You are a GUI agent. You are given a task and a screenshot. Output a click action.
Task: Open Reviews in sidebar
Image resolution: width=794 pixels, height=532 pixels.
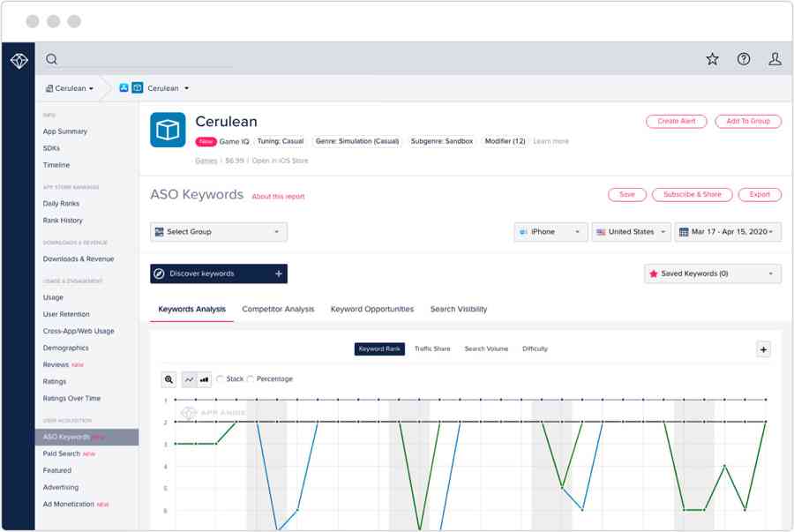(56, 365)
